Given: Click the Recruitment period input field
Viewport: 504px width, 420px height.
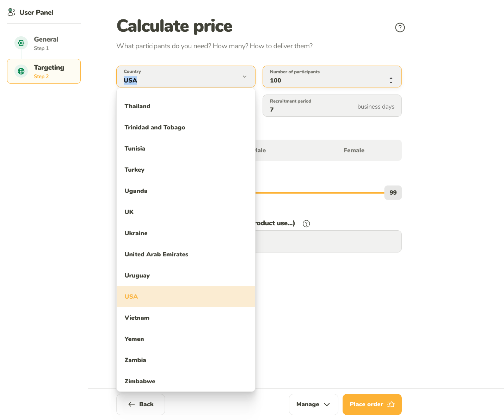Looking at the screenshot, I should coord(332,106).
